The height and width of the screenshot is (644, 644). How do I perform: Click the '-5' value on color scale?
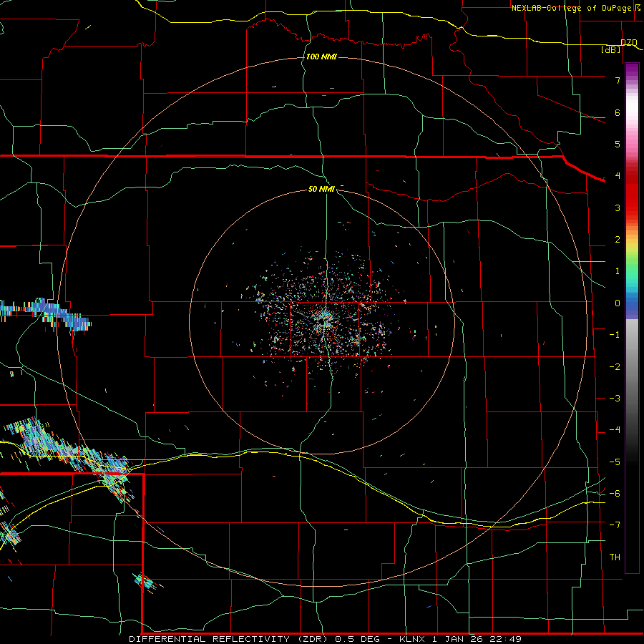(x=615, y=462)
